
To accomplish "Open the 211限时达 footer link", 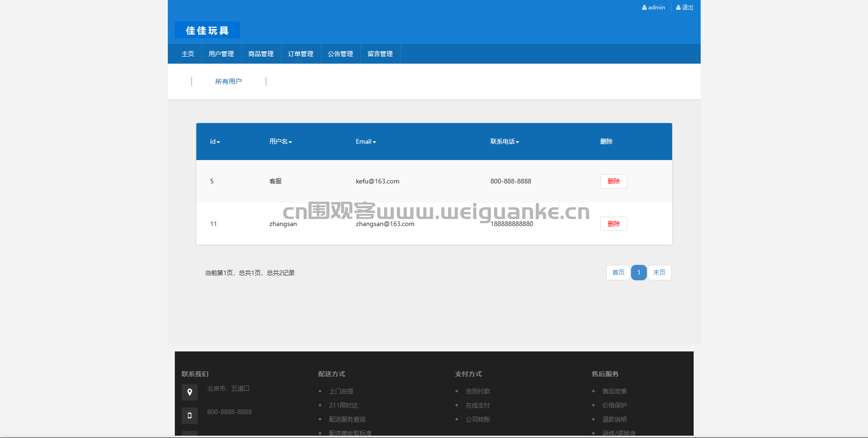I will tap(344, 405).
